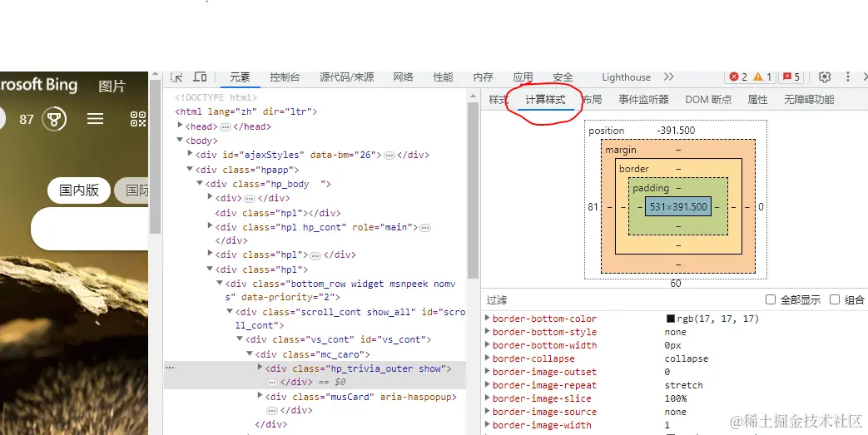Click the red error count indicator
The width and height of the screenshot is (868, 435).
coord(738,77)
